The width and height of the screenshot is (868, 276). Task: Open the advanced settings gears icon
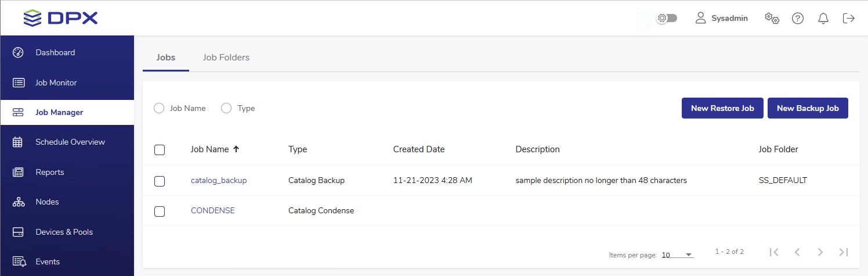click(x=772, y=18)
